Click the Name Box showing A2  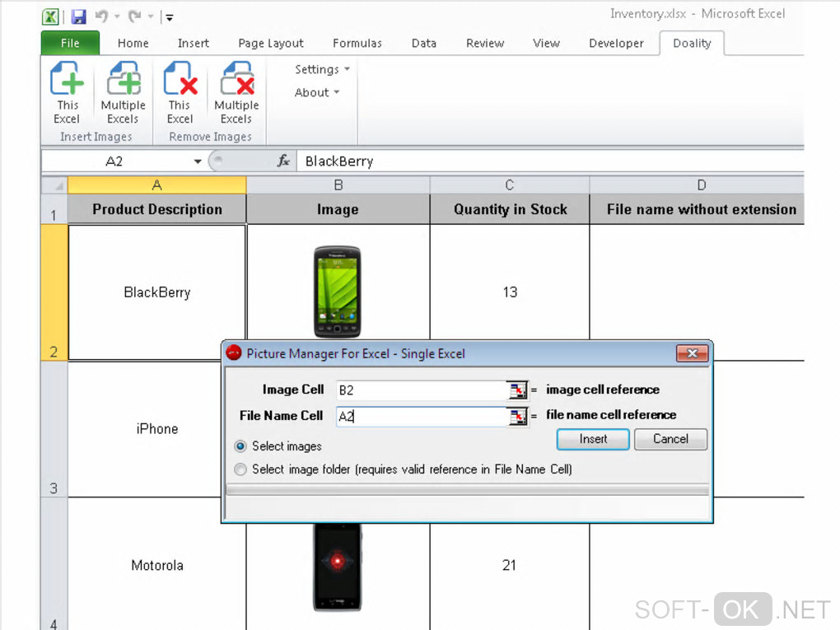pyautogui.click(x=117, y=161)
